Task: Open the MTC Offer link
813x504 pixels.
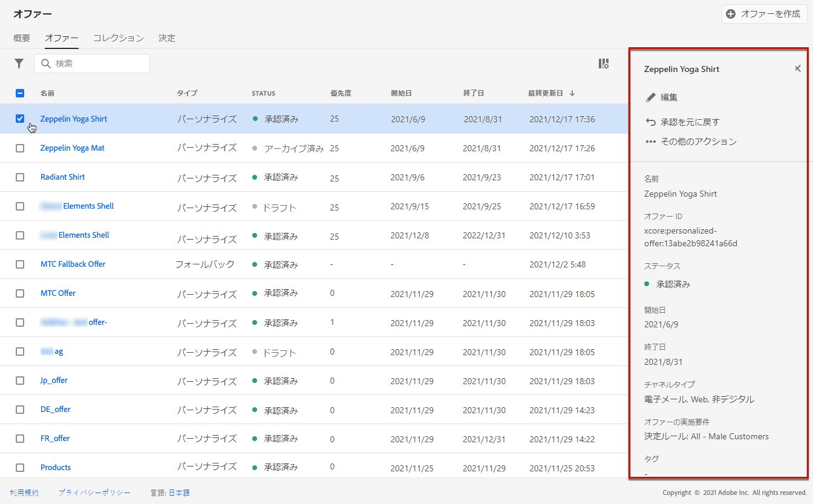Action: tap(58, 293)
